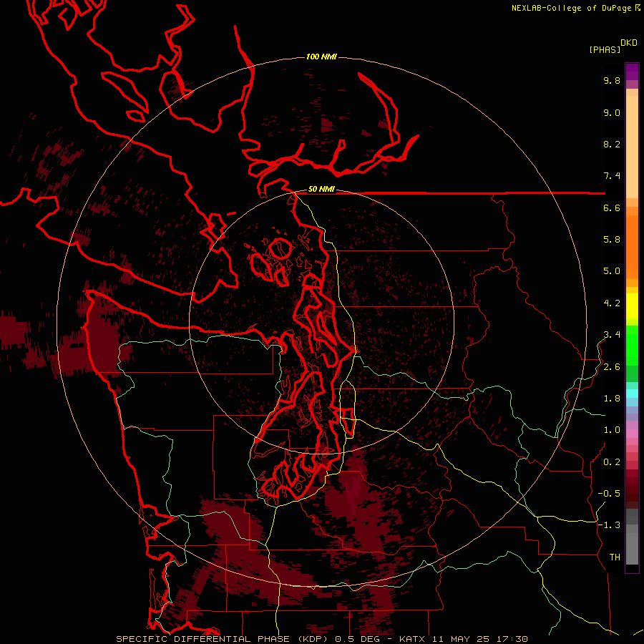Click the 1.0 legend value

coord(612,430)
